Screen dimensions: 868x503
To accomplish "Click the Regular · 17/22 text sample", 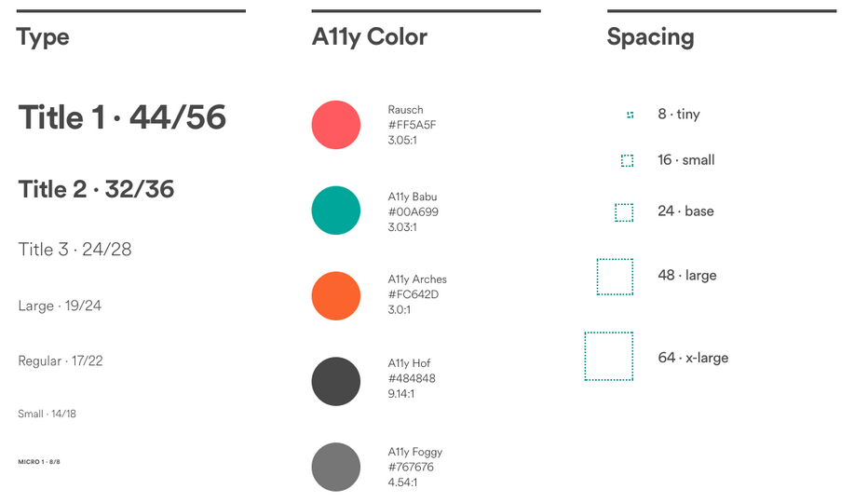I will click(x=61, y=360).
